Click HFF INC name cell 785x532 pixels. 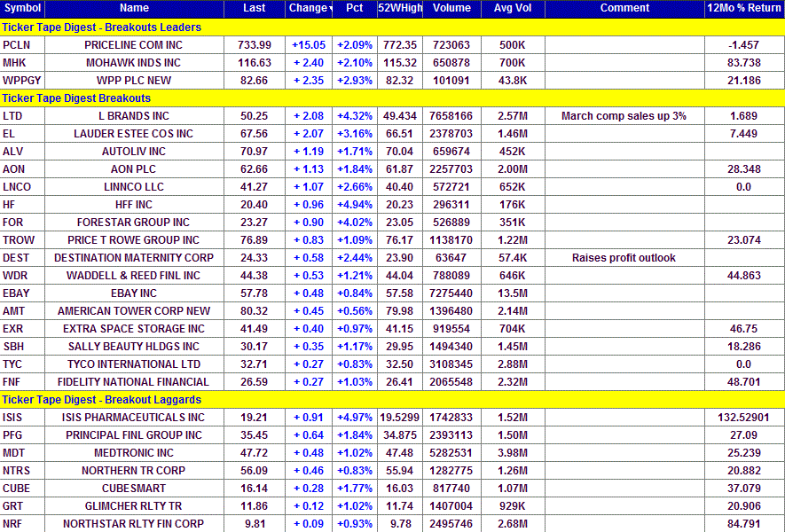134,205
